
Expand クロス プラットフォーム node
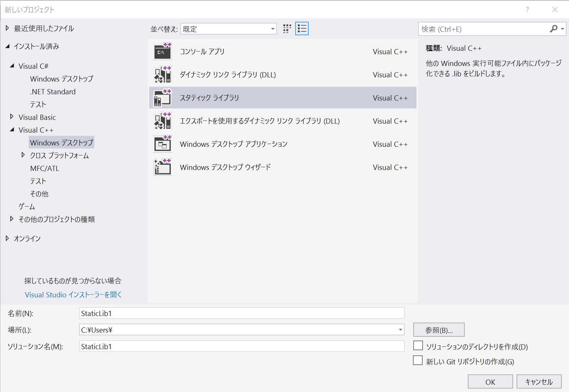[23, 155]
